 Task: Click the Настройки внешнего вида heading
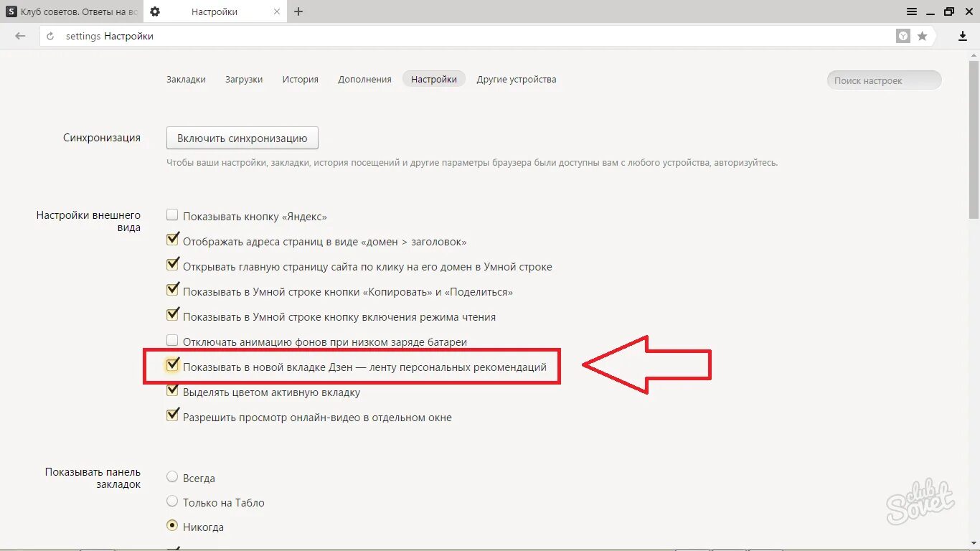[x=88, y=221]
